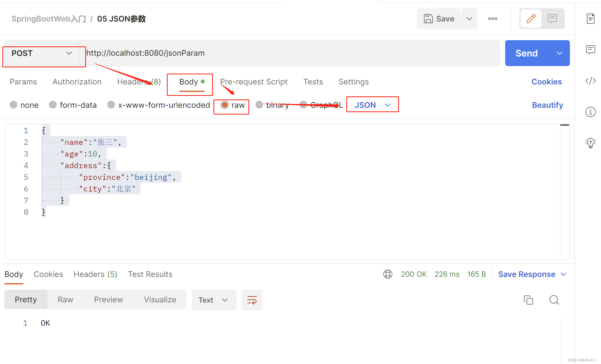Image resolution: width=601 pixels, height=364 pixels.
Task: Switch to the Authorization tab
Action: (x=77, y=82)
